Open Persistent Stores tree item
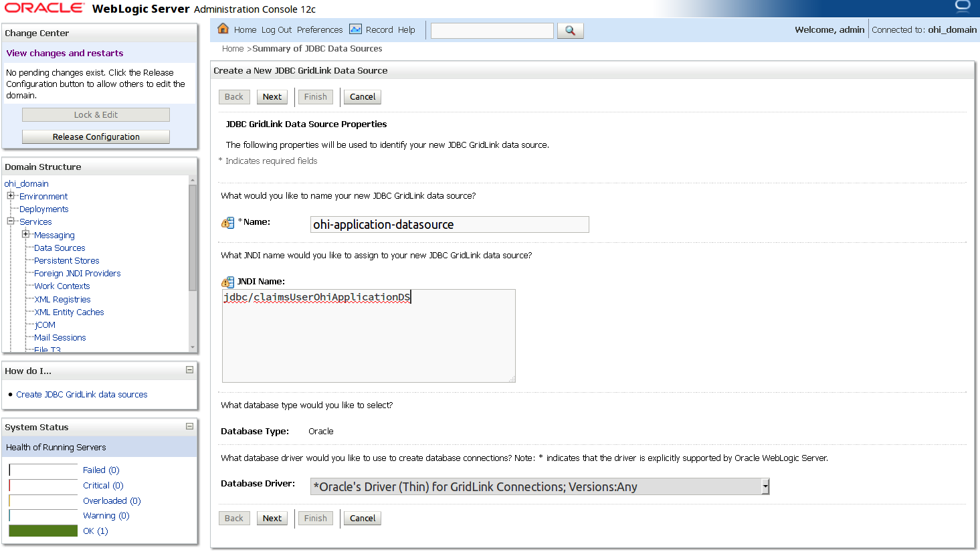Screen dimensions: 980x552 click(x=66, y=261)
